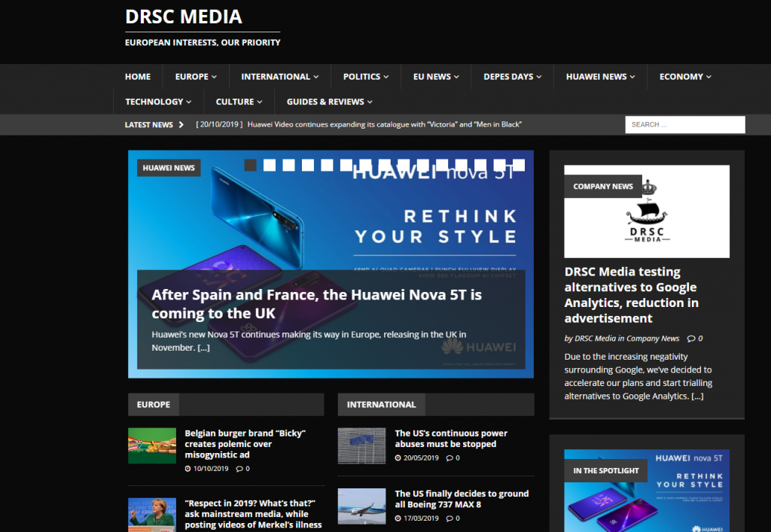Click the Huawei News badge on the slider

(x=169, y=168)
